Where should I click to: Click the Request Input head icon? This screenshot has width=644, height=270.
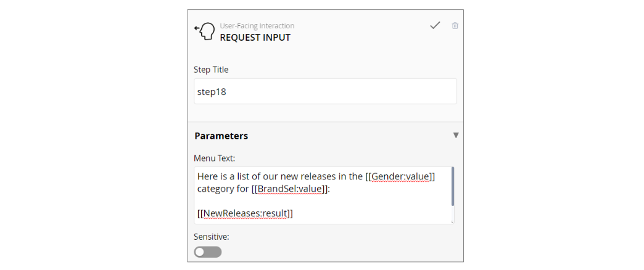[205, 31]
